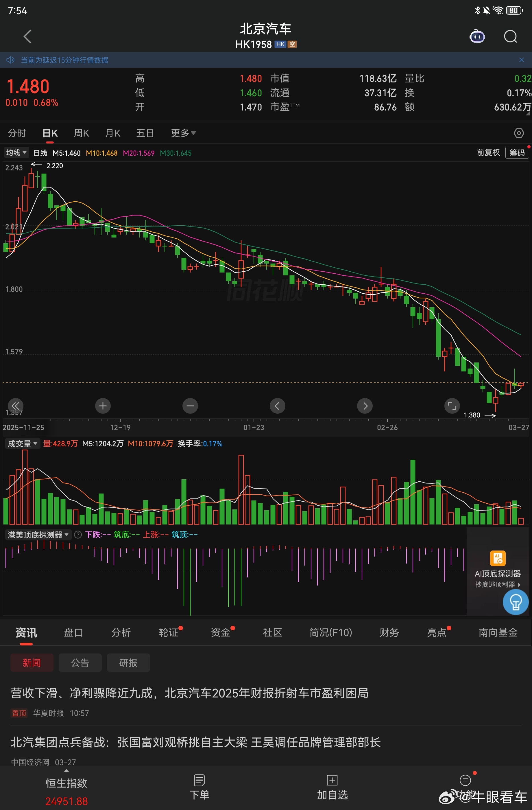Tap the speaker announcement icon

(10, 60)
